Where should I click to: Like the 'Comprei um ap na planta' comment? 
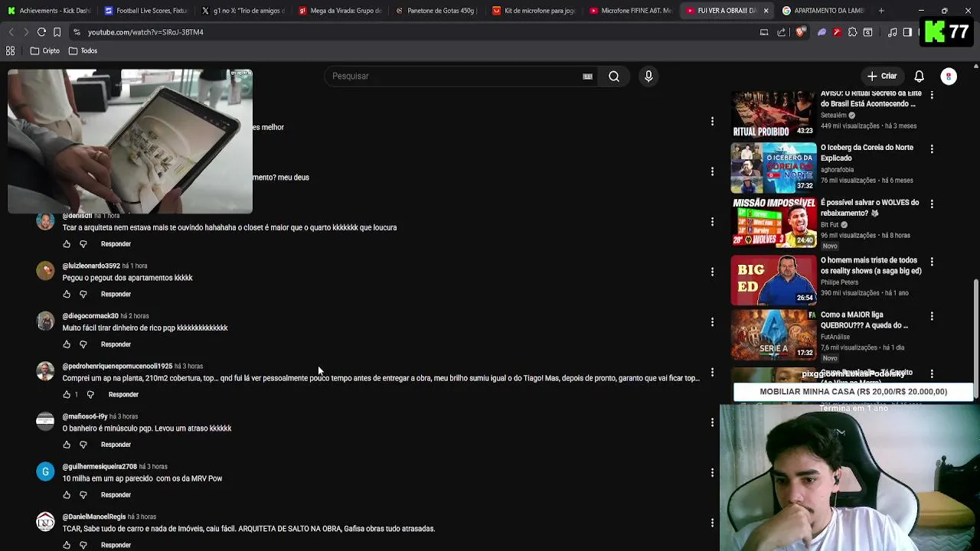(x=67, y=395)
